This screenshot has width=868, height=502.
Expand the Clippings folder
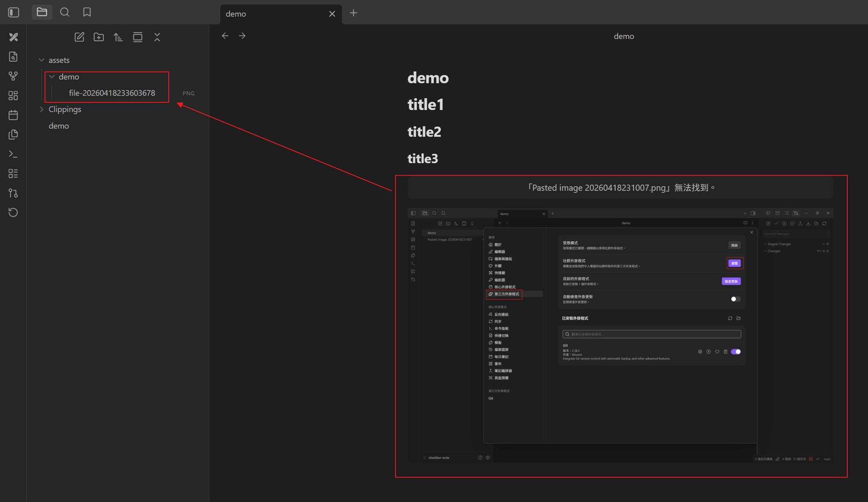point(42,109)
